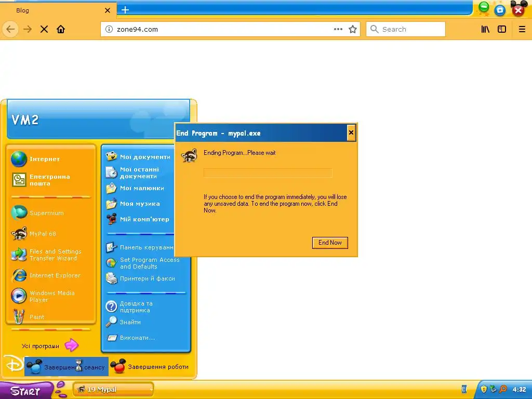The image size is (532, 399).
Task: Click the language indicator in taskbar
Action: point(464,390)
